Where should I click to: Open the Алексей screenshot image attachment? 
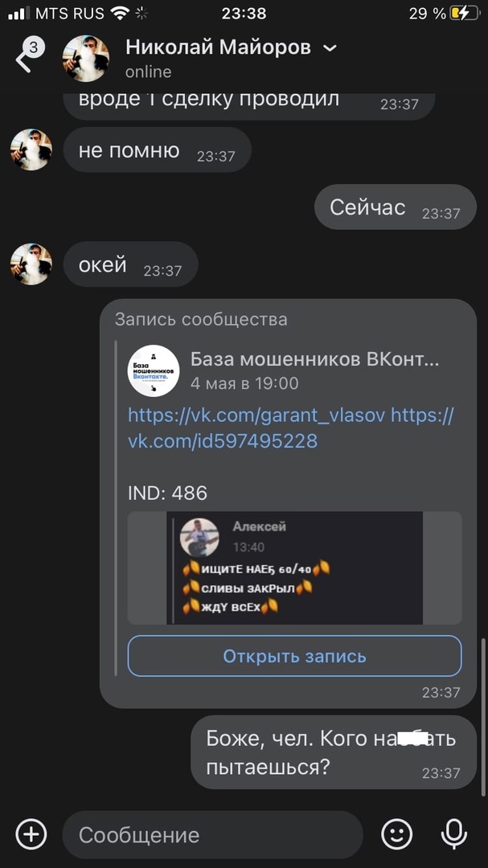click(x=294, y=568)
